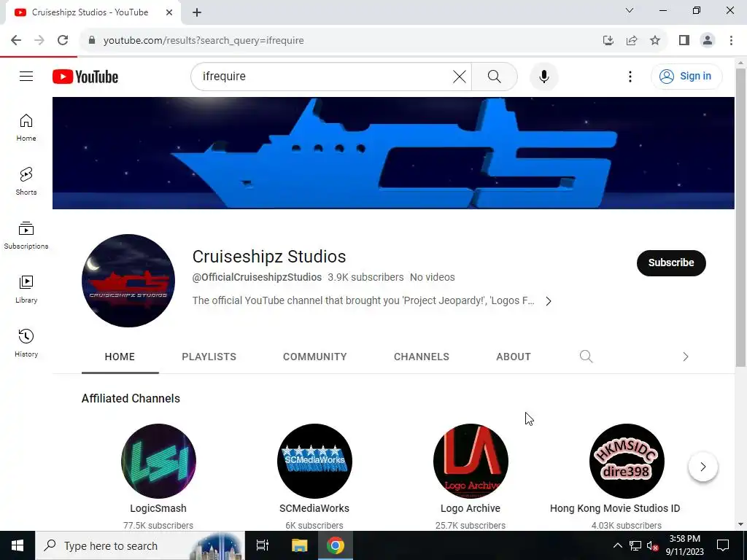Close the Cruiseshipz Studios tab
Image resolution: width=747 pixels, height=560 pixels.
[x=169, y=12]
